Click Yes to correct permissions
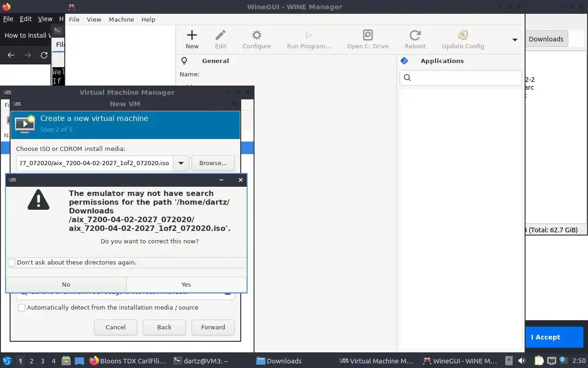588x368 pixels. (186, 284)
